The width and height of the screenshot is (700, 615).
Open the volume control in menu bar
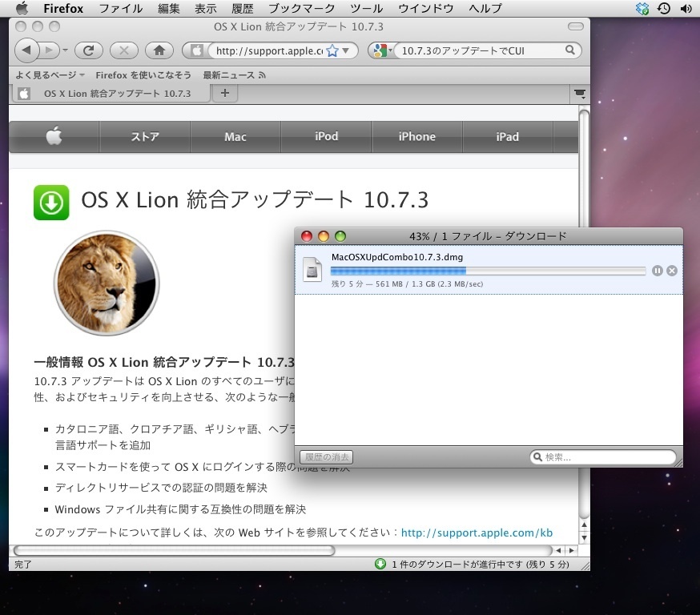pos(686,8)
